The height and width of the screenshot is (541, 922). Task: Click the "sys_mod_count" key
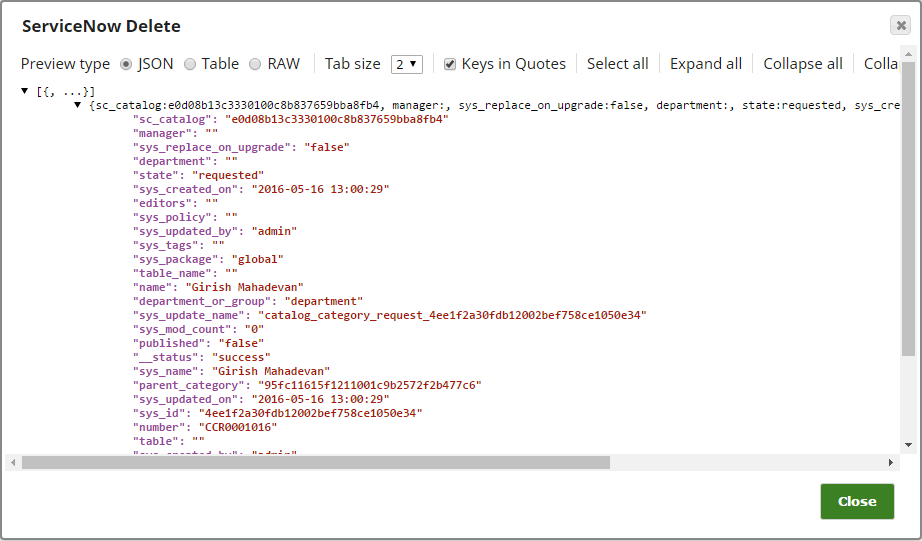point(182,329)
